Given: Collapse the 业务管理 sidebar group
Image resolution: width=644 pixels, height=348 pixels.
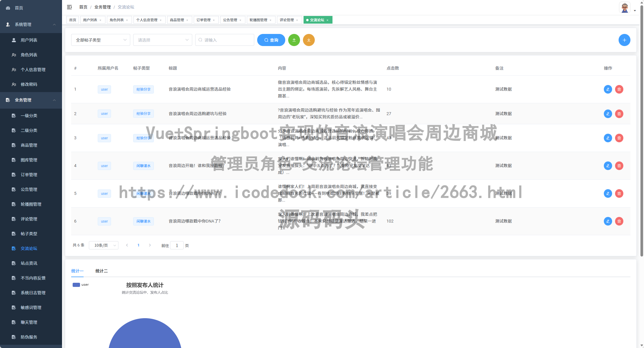Looking at the screenshot, I should (x=31, y=100).
